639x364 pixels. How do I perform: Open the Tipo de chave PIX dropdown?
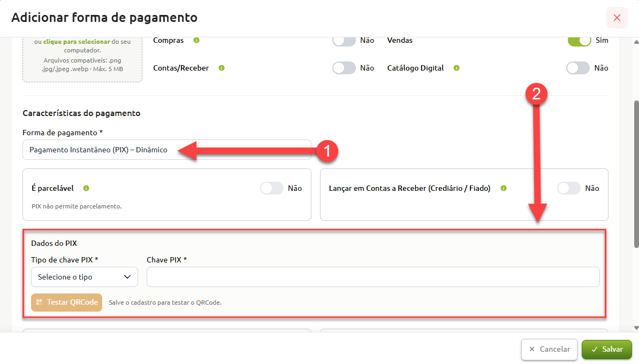point(85,277)
